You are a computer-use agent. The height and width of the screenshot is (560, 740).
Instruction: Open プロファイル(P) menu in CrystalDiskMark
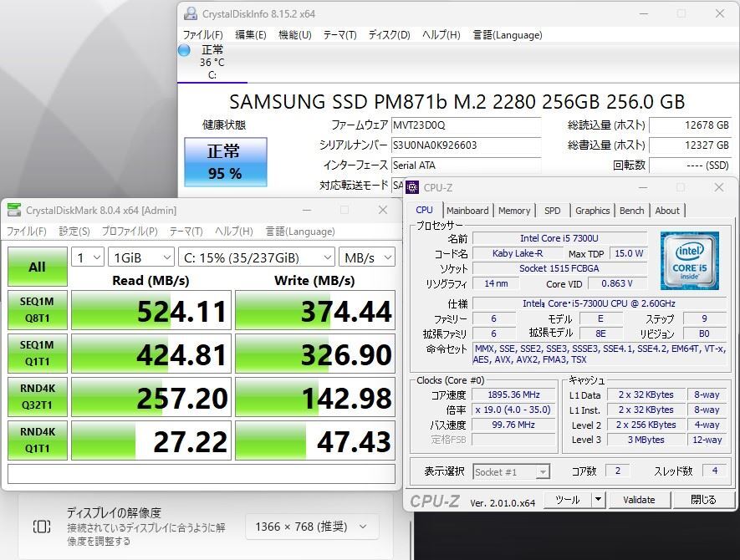tap(130, 232)
